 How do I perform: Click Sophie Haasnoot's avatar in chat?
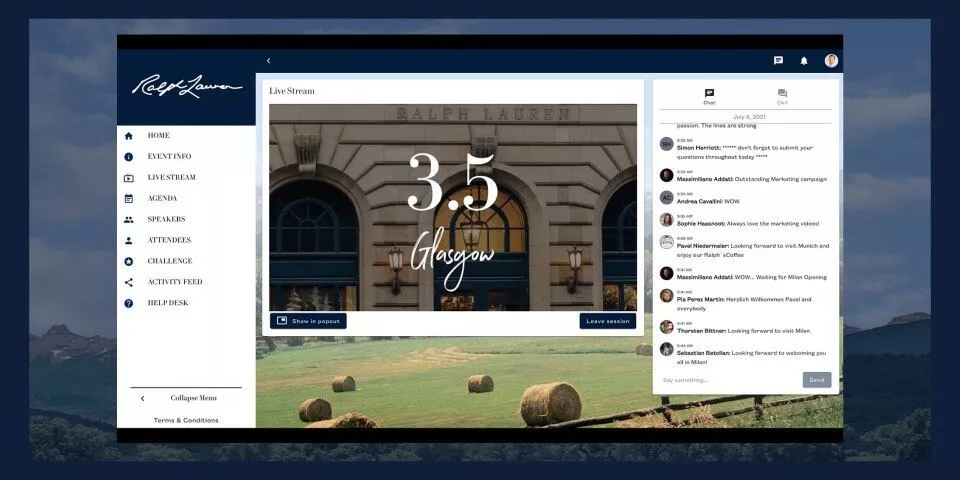(x=667, y=219)
